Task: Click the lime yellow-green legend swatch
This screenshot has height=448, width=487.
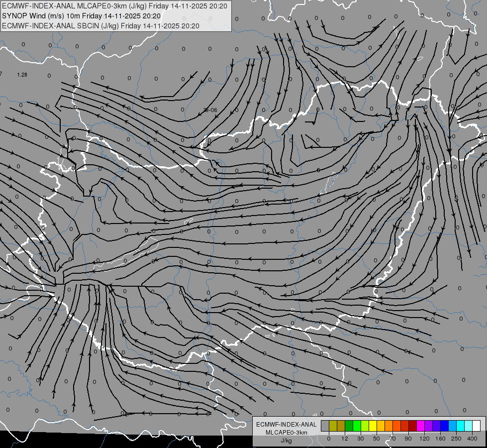Action: point(365,426)
